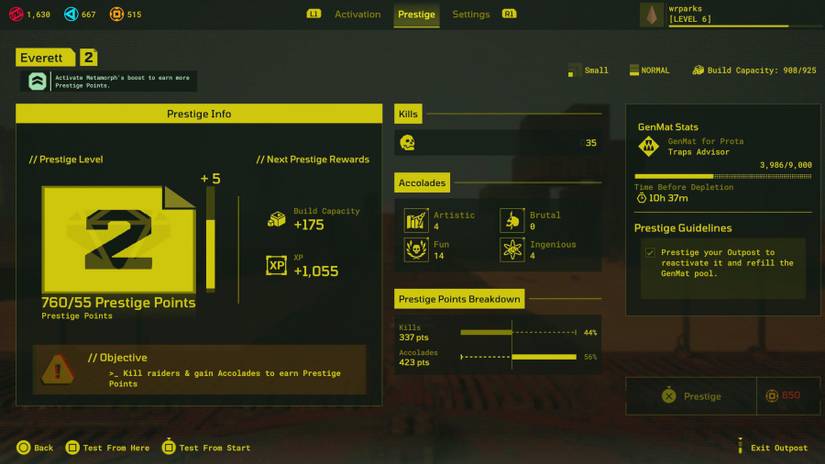Click the GenMat Traps Advisor icon
Image resolution: width=825 pixels, height=464 pixels.
click(649, 147)
